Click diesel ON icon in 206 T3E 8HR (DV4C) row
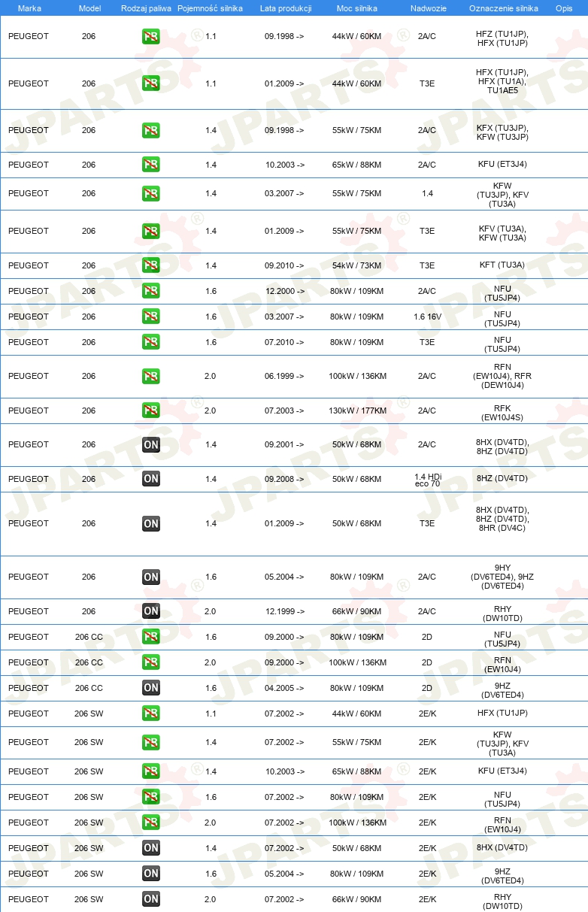This screenshot has width=588, height=912. pyautogui.click(x=151, y=523)
